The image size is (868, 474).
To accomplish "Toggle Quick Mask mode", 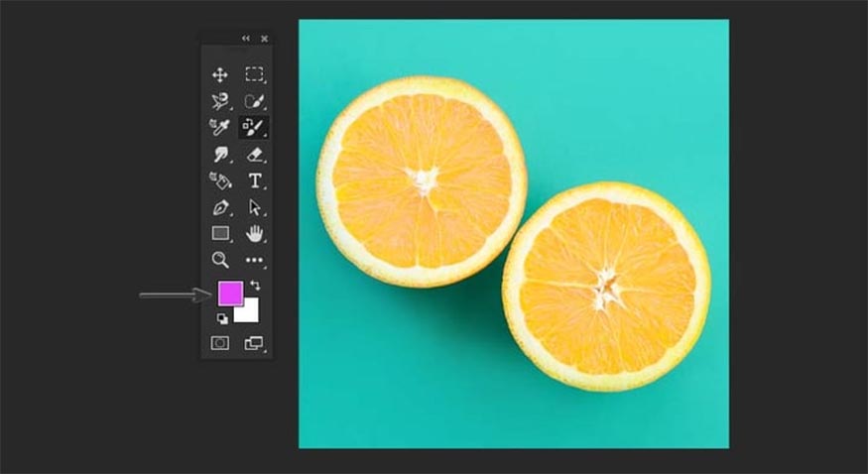I will coord(220,343).
